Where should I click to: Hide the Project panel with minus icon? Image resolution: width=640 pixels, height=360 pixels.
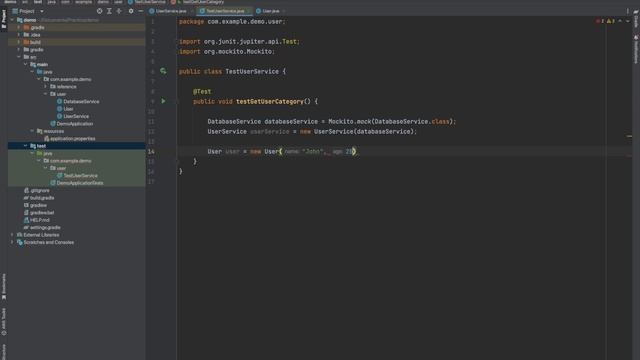point(140,11)
